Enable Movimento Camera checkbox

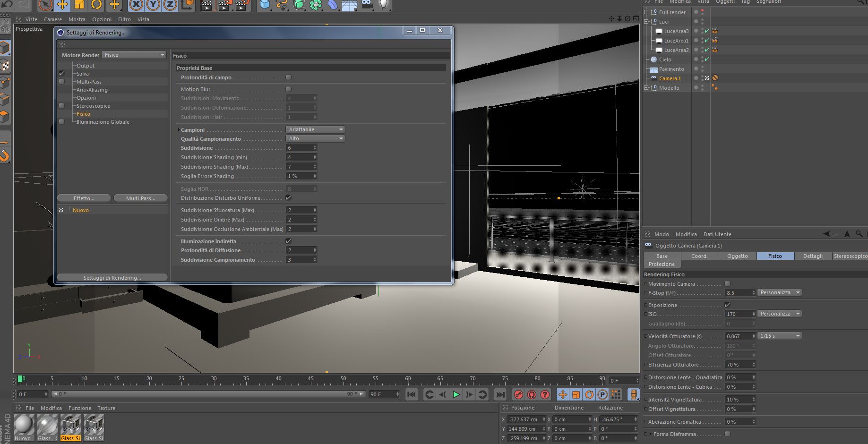(x=727, y=283)
